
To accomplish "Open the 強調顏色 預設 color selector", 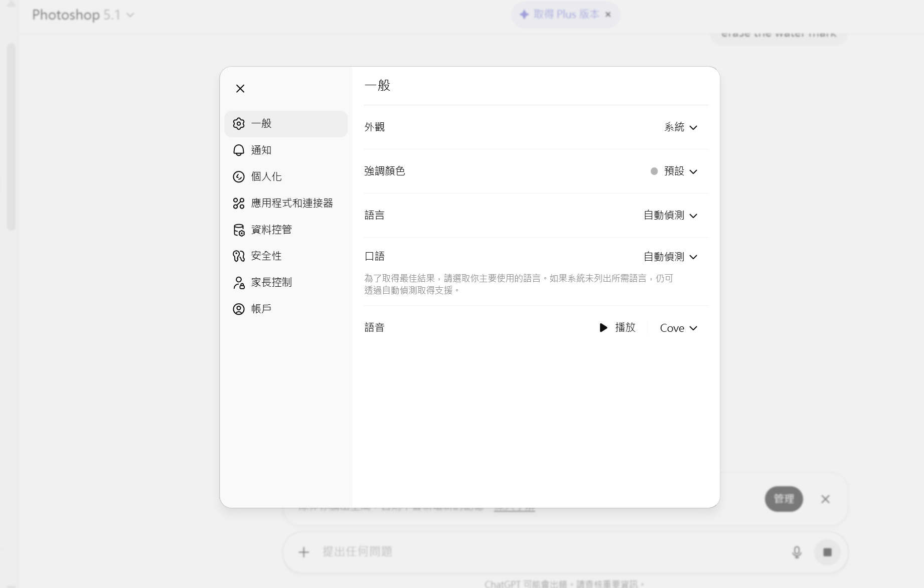I will pos(674,171).
